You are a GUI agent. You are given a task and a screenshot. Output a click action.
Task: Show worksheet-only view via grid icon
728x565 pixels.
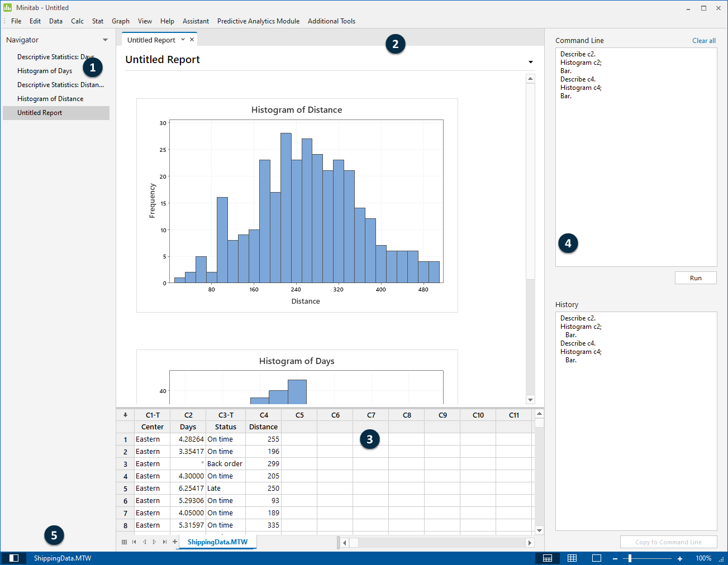click(x=572, y=558)
